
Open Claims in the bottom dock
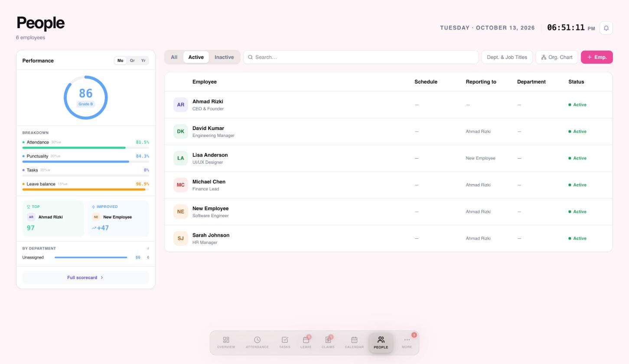(x=328, y=342)
